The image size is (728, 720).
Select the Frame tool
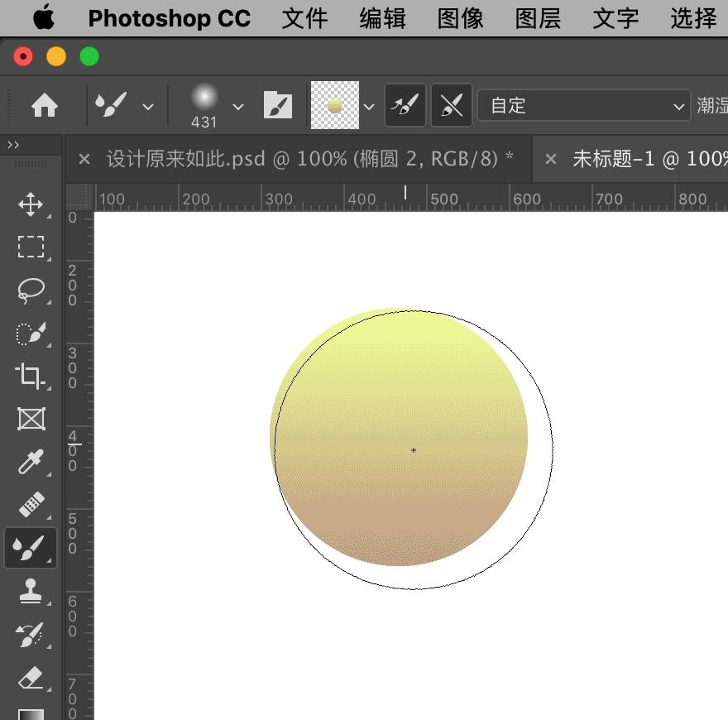31,419
